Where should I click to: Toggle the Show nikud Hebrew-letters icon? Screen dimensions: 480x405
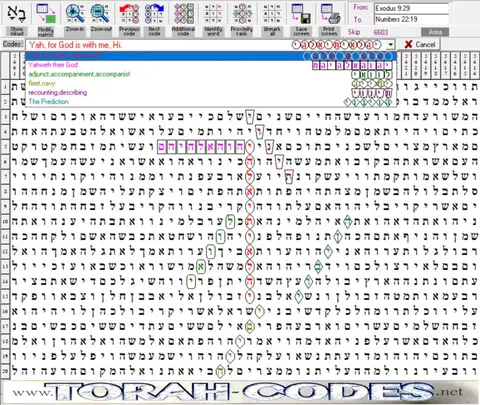click(x=16, y=14)
